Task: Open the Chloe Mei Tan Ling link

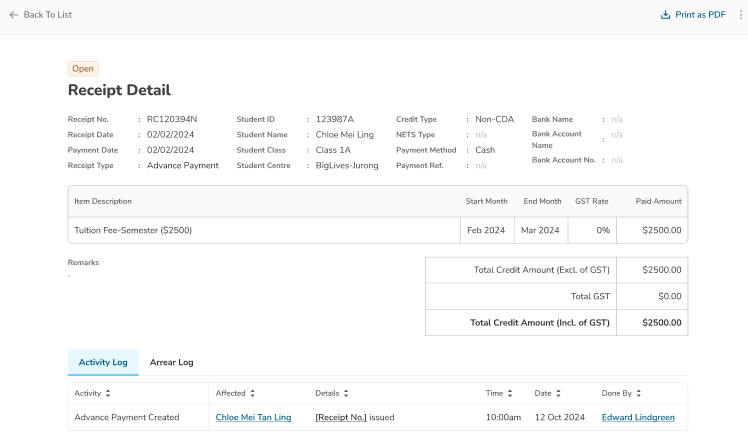Action: (x=253, y=417)
